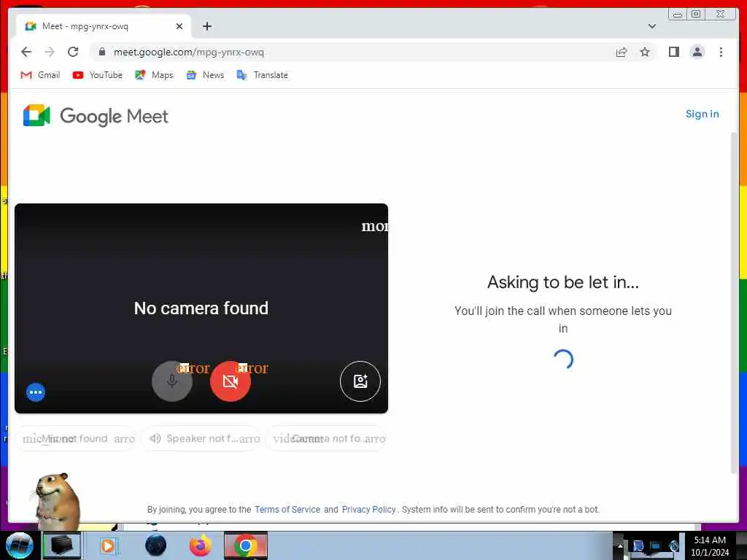
Task: Open Gmail bookmark
Action: click(x=41, y=75)
